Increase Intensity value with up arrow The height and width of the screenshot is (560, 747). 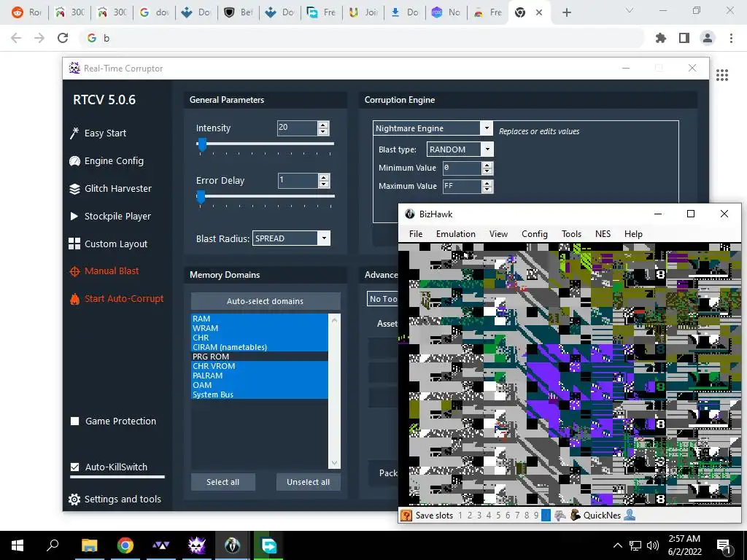[323, 125]
